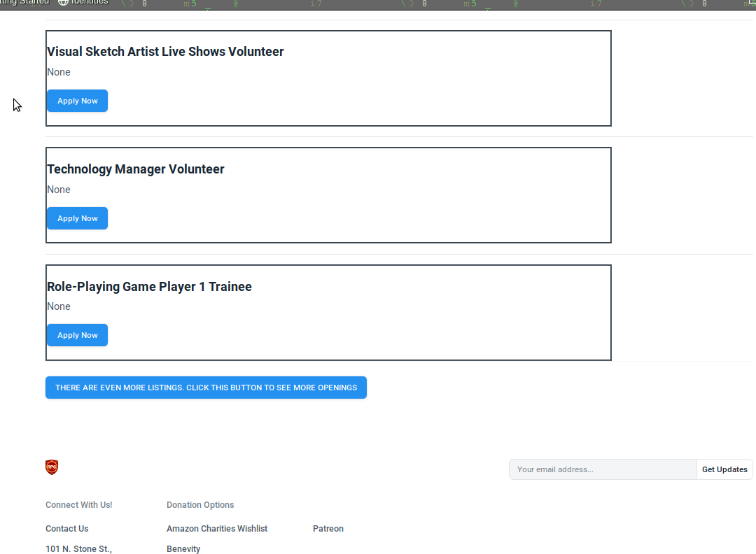Screen dimensions: 756x554
Task: Click the Visual Sketch Artist Live Shows heading
Action: [165, 52]
